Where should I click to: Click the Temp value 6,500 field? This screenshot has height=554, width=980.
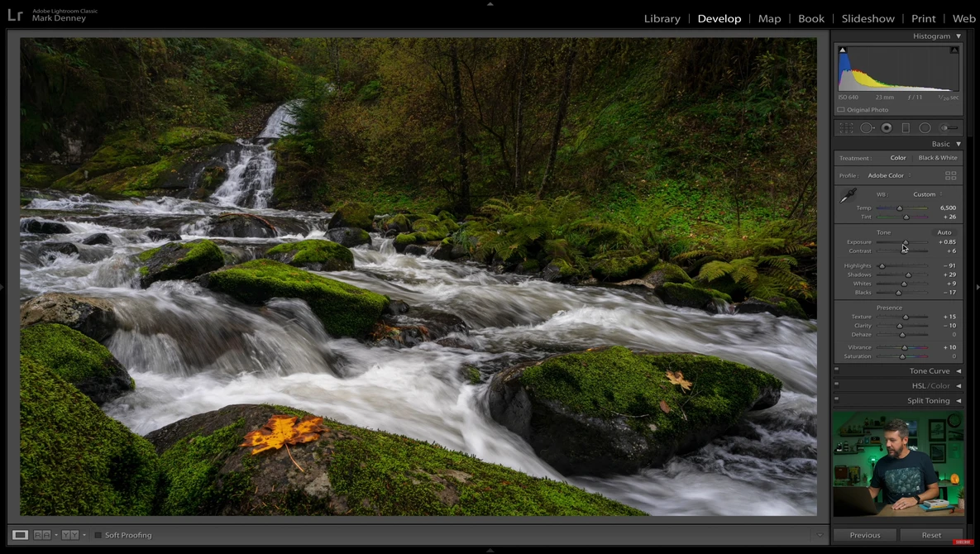click(948, 208)
